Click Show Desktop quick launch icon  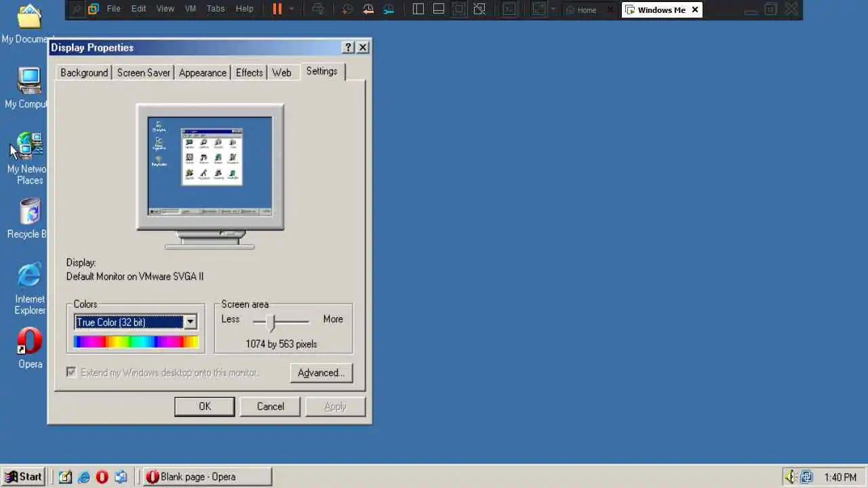tap(65, 477)
